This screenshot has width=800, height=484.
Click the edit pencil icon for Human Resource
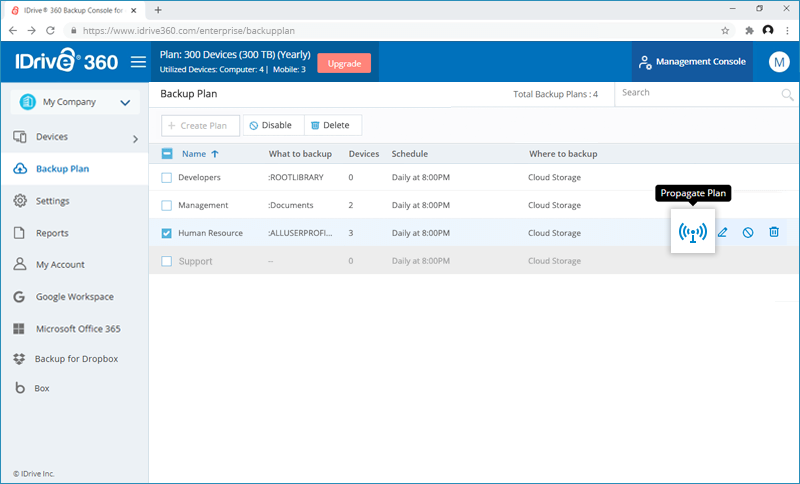pos(722,232)
